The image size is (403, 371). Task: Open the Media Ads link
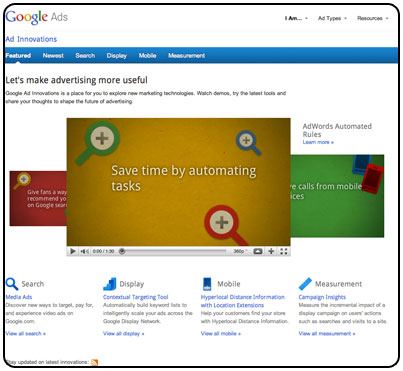[19, 297]
